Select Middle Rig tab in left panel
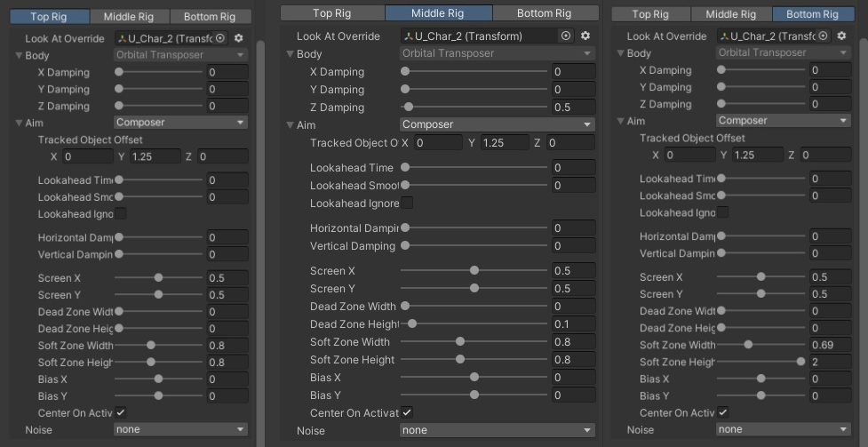The height and width of the screenshot is (447, 868). tap(129, 17)
